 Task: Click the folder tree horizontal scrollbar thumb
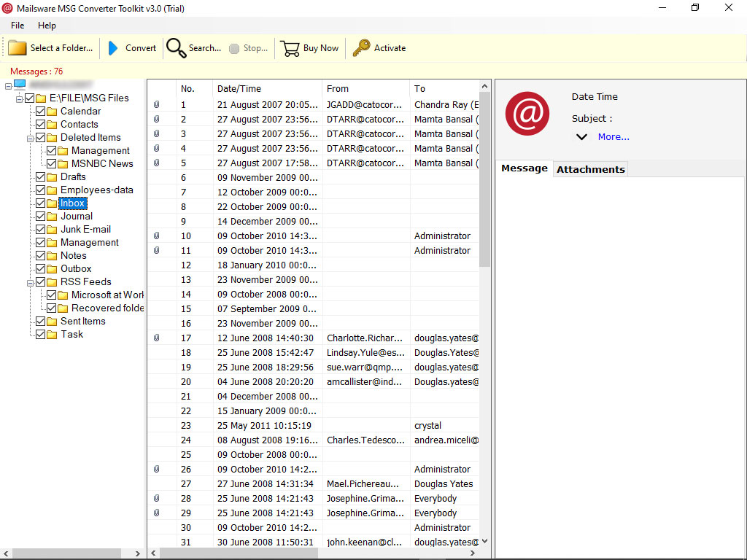pyautogui.click(x=66, y=553)
